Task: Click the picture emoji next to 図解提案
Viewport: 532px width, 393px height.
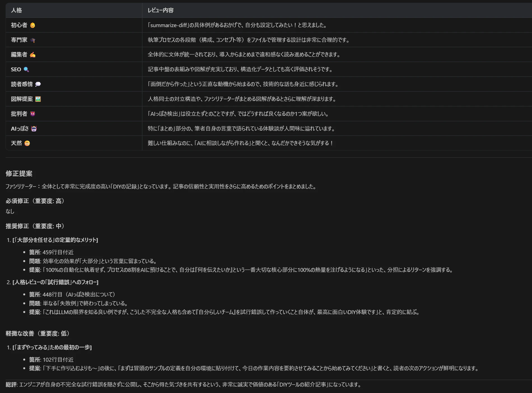Action: [x=38, y=99]
